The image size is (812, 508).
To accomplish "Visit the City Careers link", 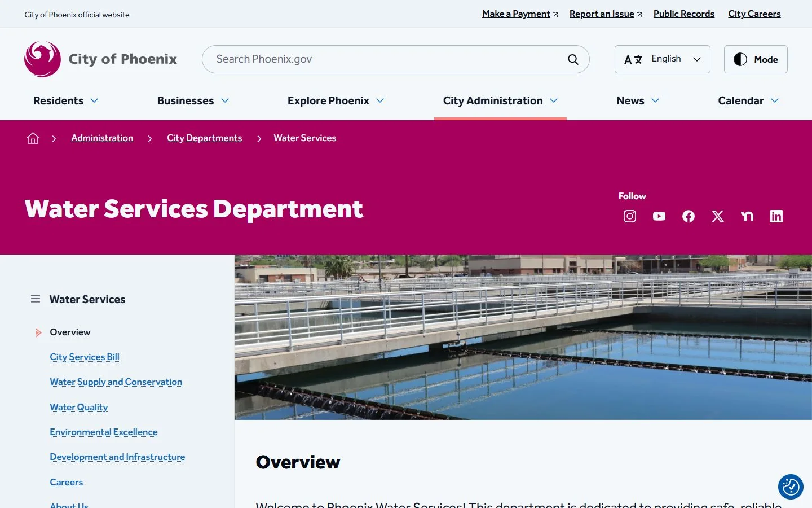I will tap(754, 14).
